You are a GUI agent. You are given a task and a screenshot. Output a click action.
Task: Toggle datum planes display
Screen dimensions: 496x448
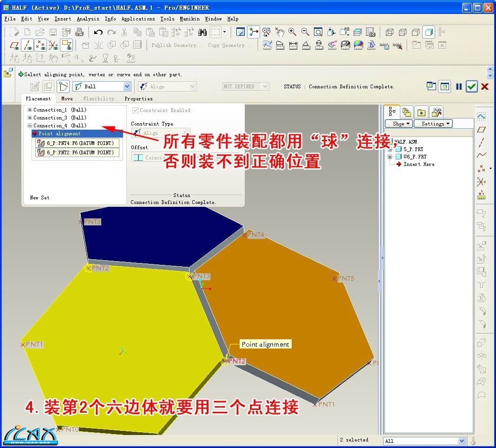pos(14,46)
